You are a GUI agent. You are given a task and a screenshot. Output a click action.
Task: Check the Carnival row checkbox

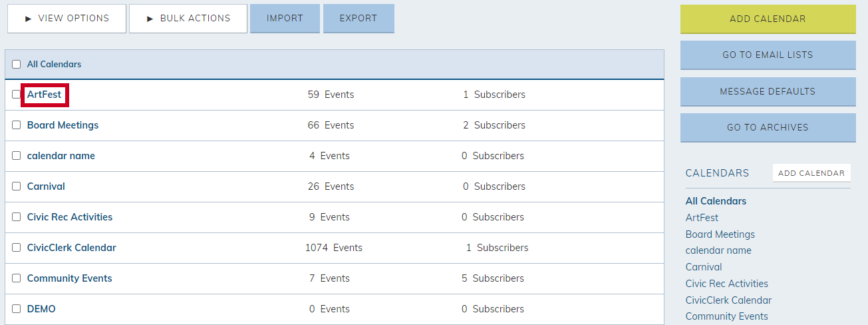17,186
